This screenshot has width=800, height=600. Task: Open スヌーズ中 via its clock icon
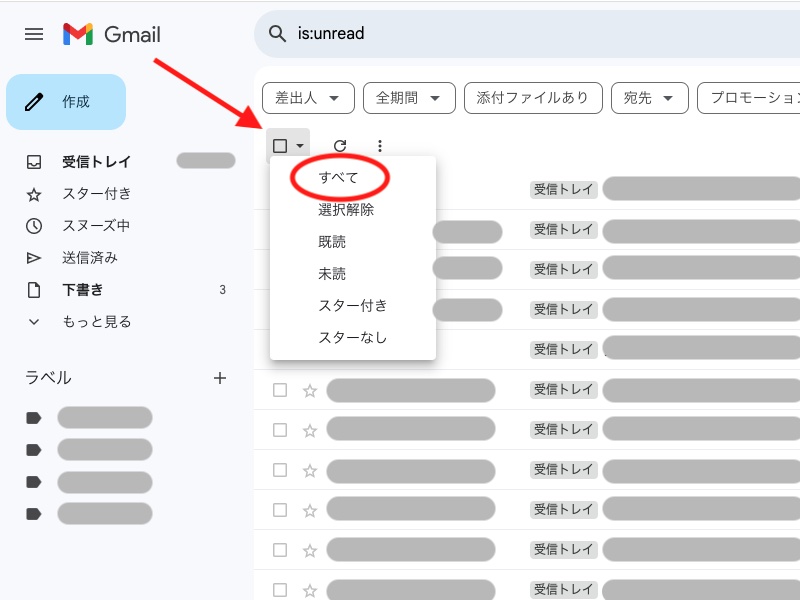tap(33, 226)
